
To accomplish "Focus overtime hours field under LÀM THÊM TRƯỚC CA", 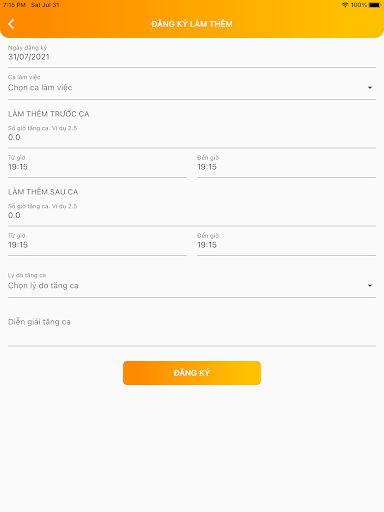I will (x=192, y=135).
